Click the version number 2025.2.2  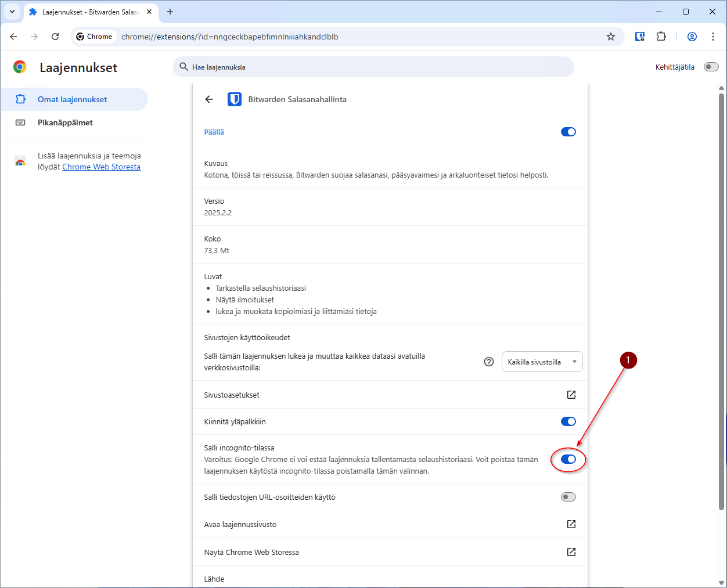218,212
